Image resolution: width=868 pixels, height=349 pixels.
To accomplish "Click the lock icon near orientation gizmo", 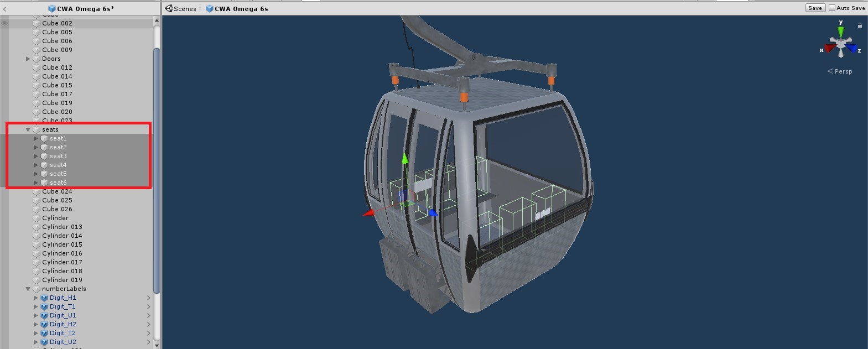I will 860,25.
